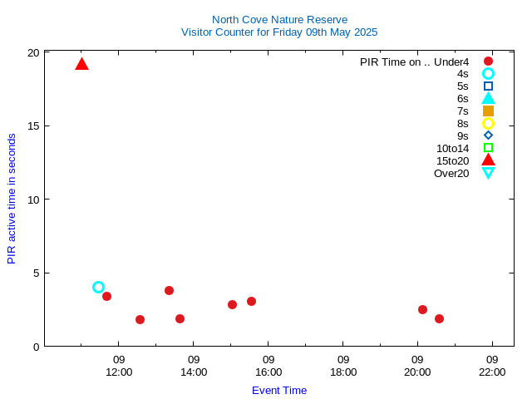Click the Under4 red circle legend marker
Viewport: 532px width, 399px height.
click(488, 62)
